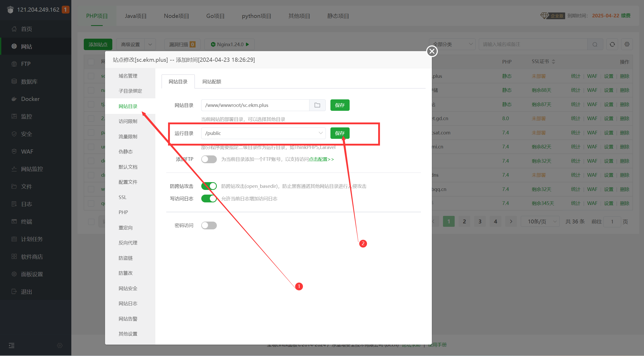This screenshot has height=356, width=644.
Task: Close the site edit dialog
Action: pyautogui.click(x=432, y=51)
